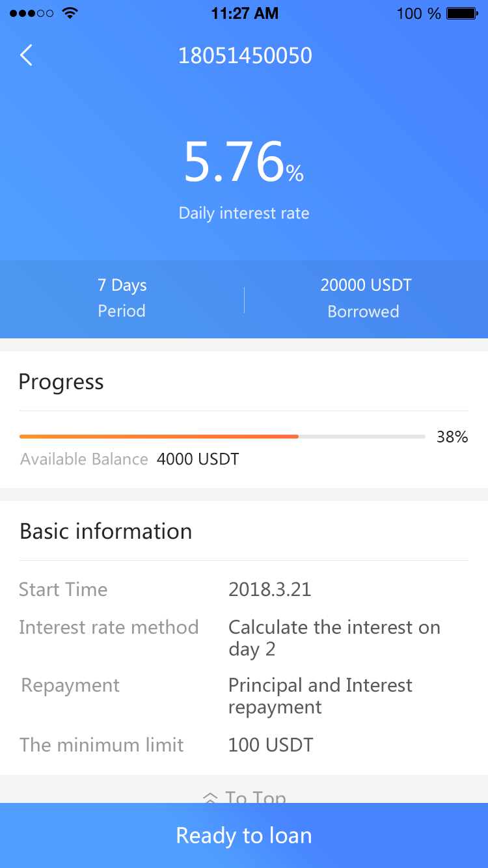488x868 pixels.
Task: Click the To Top double-chevron icon
Action: point(210,796)
